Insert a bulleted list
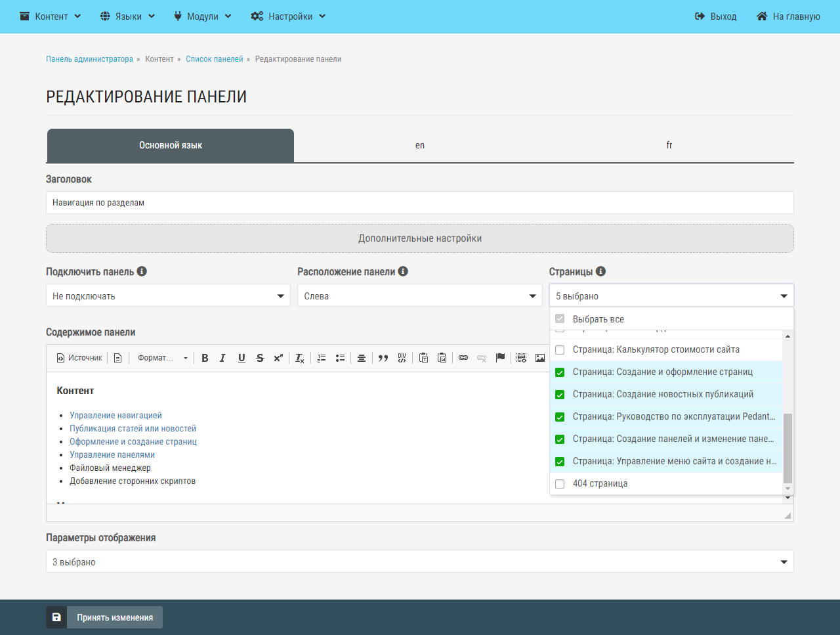Image resolution: width=840 pixels, height=635 pixels. [340, 358]
